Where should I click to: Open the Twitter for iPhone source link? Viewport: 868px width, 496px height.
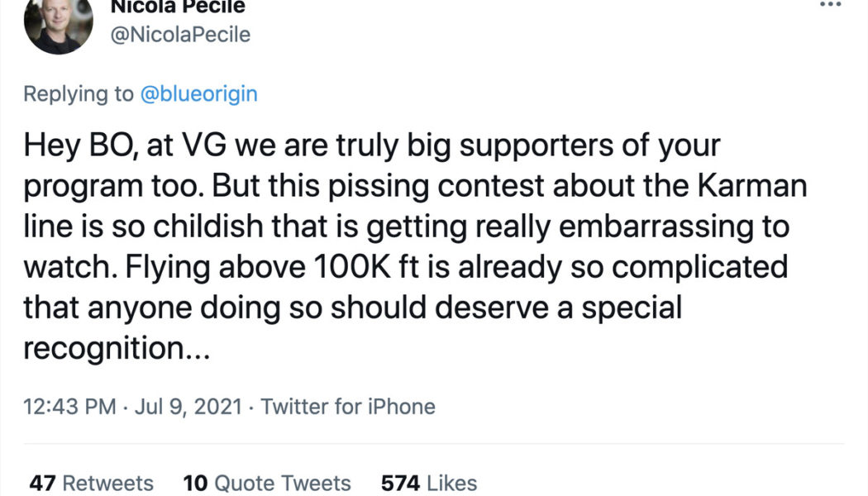(x=348, y=407)
